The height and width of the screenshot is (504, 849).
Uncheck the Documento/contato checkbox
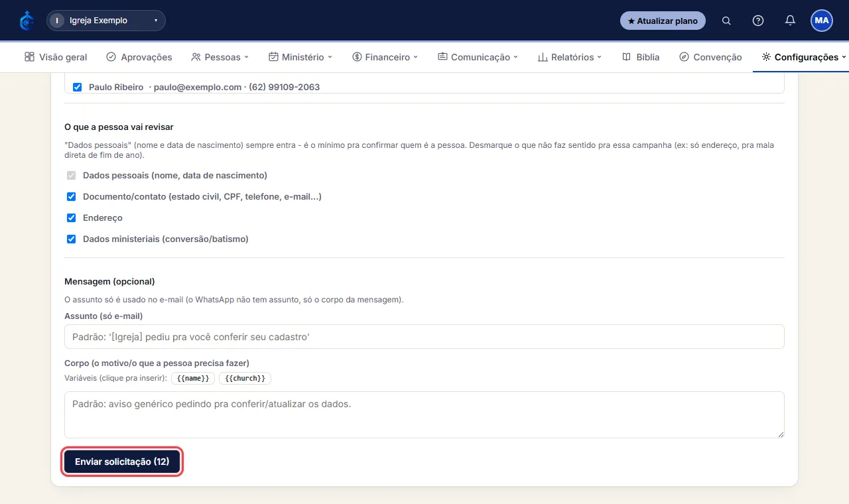[71, 197]
